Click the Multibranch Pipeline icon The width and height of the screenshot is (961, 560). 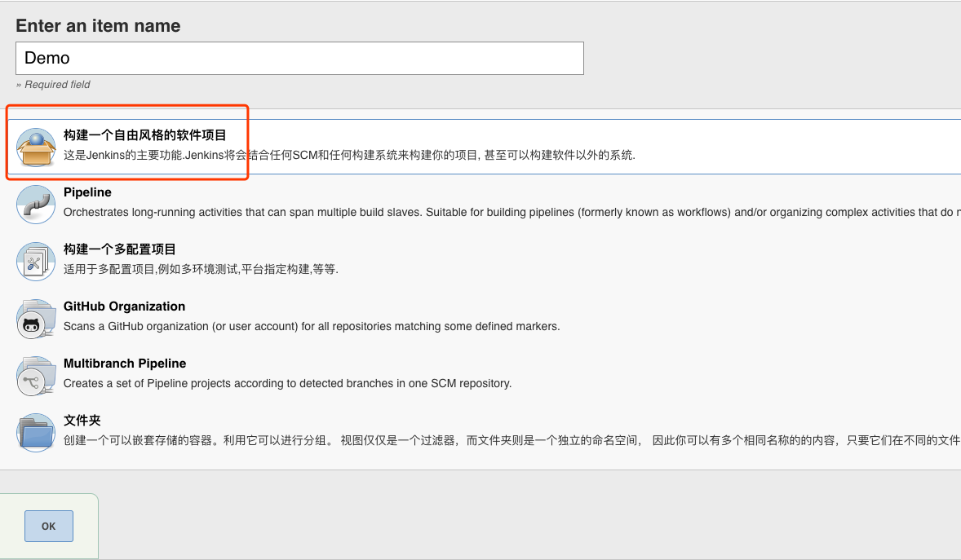[36, 376]
